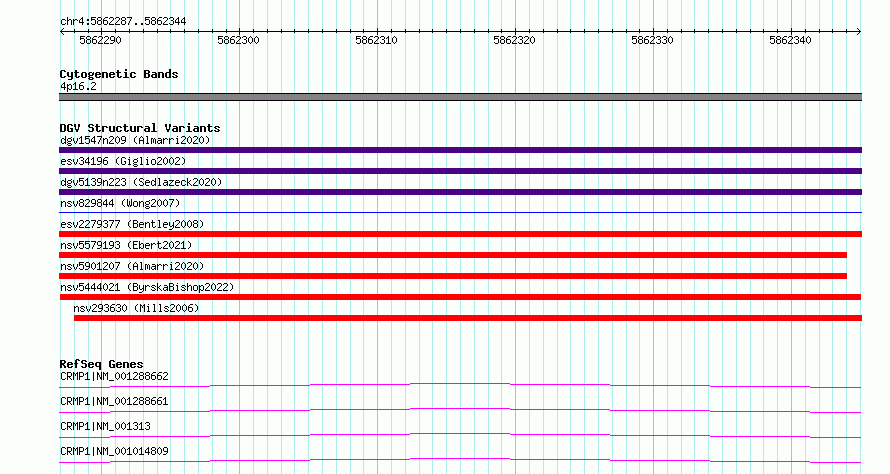Click the magenta intron line of NM_001313
Screen dimensions: 890x474
coord(460,435)
